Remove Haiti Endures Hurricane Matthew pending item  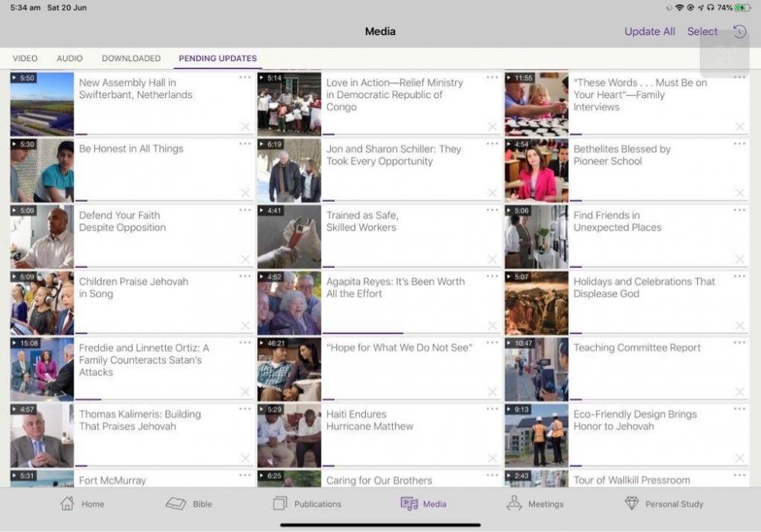(x=492, y=458)
